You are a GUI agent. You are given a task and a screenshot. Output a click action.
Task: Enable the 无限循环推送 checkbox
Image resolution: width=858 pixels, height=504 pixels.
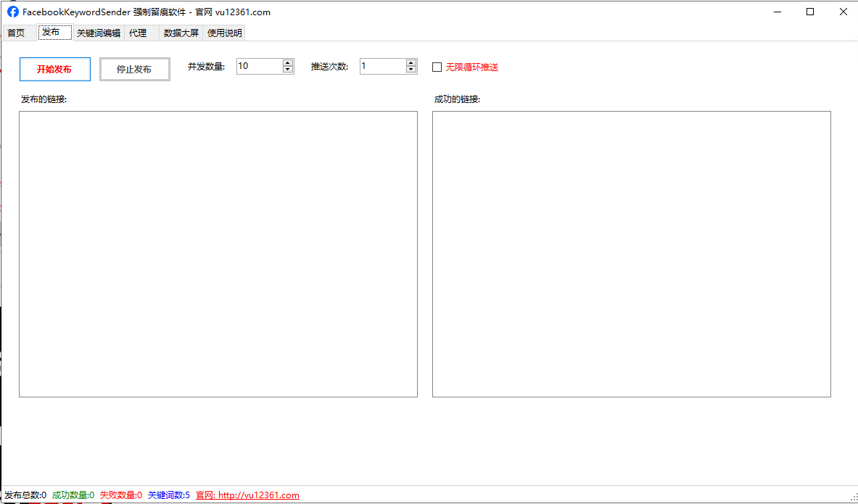click(437, 67)
